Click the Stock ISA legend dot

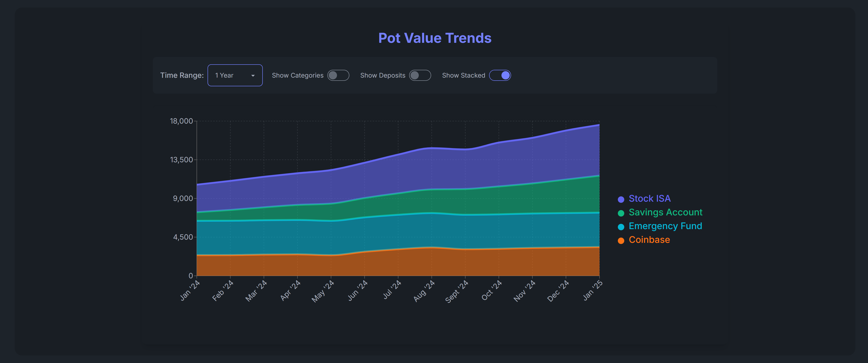(621, 199)
